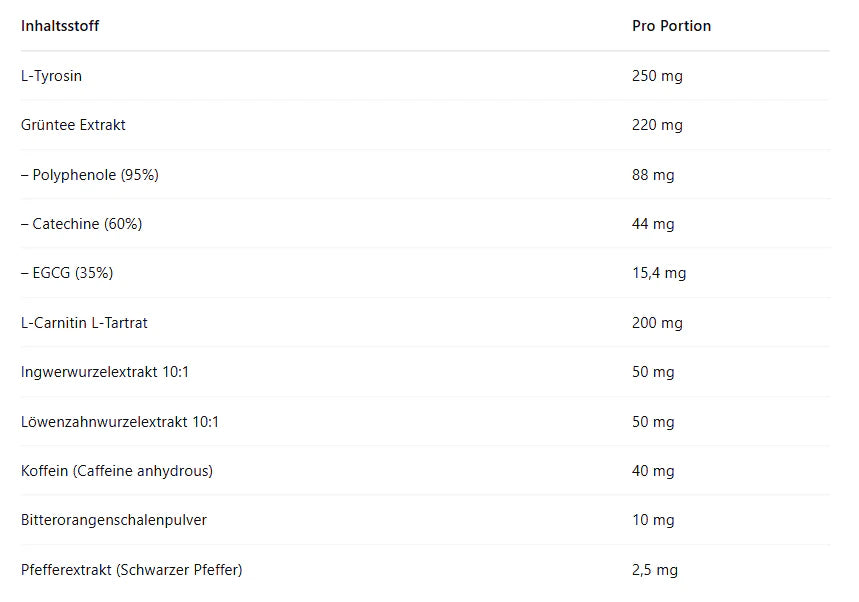Screen dimensions: 859x602
Task: Select the Catechine (60%) entry
Action: click(82, 224)
